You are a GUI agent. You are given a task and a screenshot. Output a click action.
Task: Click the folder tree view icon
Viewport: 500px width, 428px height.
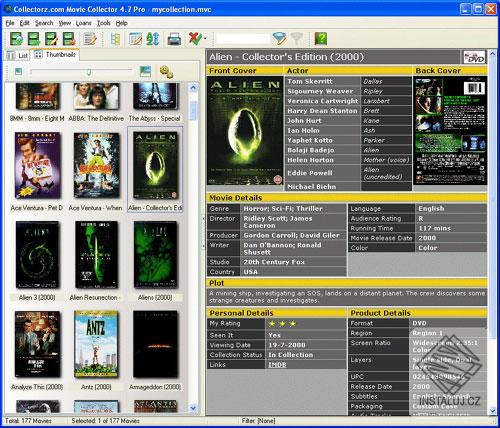115,39
